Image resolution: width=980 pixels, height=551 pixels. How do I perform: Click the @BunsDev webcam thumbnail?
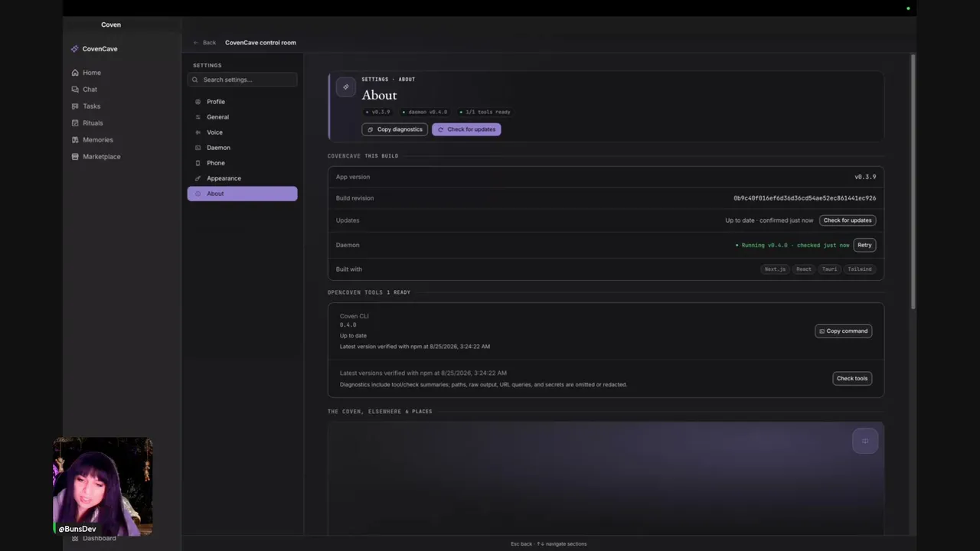(x=103, y=487)
